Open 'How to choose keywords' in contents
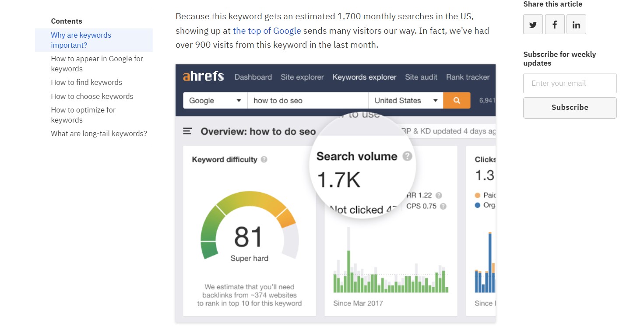The width and height of the screenshot is (644, 334). click(92, 96)
